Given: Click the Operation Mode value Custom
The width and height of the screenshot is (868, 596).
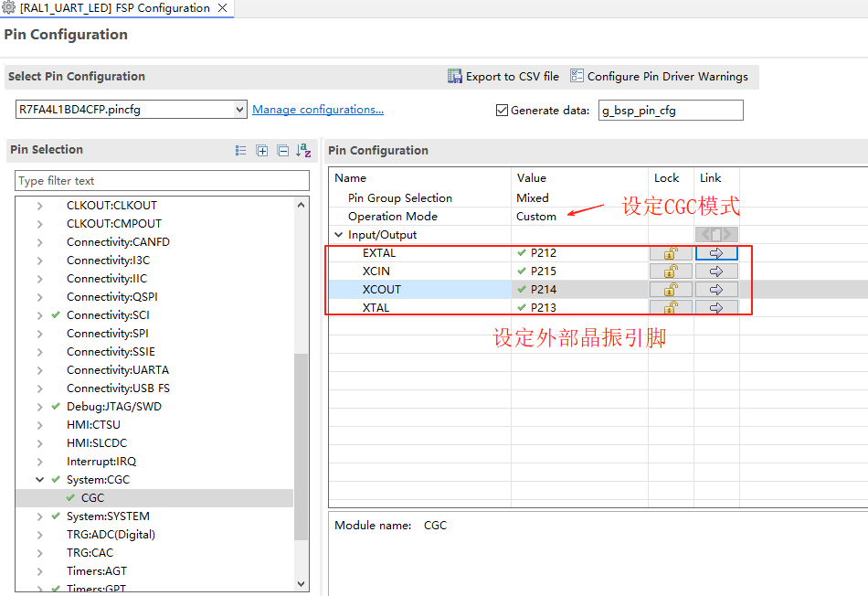Looking at the screenshot, I should click(x=535, y=217).
